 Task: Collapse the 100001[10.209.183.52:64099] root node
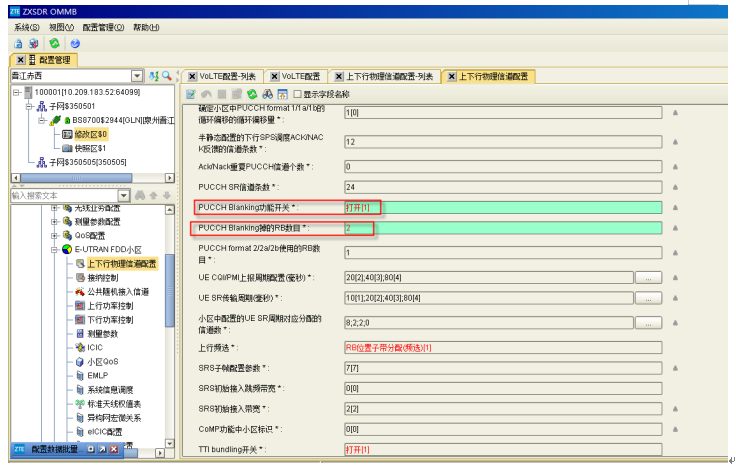point(17,92)
